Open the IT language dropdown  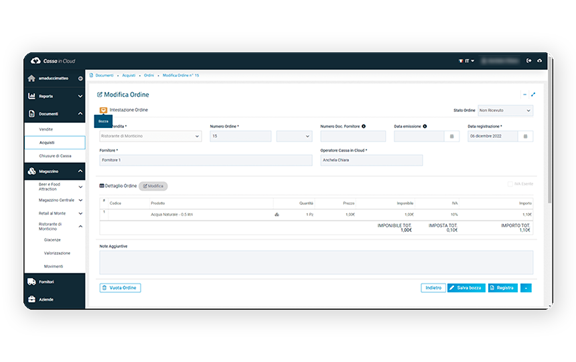click(466, 61)
